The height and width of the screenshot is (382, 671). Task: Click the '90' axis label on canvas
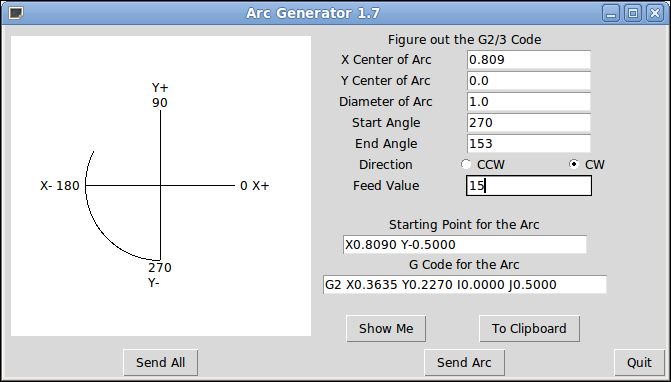[x=160, y=103]
